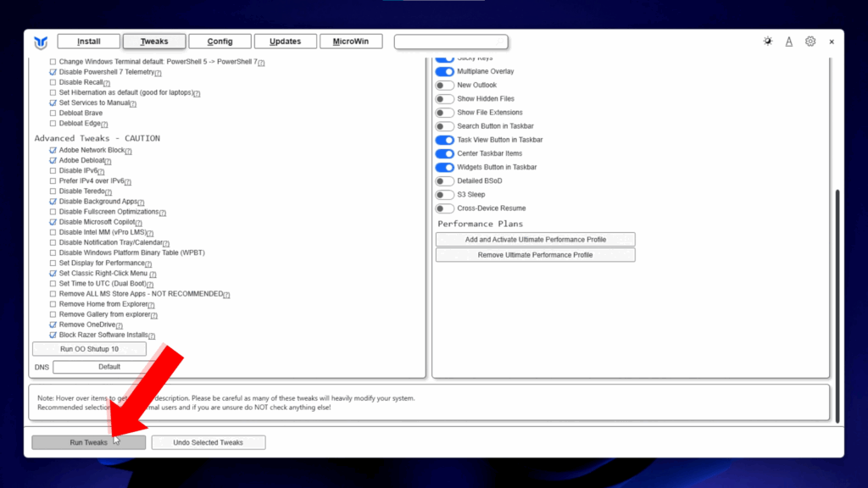Click Add and Activate Ultimate Performance Profile
The height and width of the screenshot is (488, 868).
click(x=535, y=240)
